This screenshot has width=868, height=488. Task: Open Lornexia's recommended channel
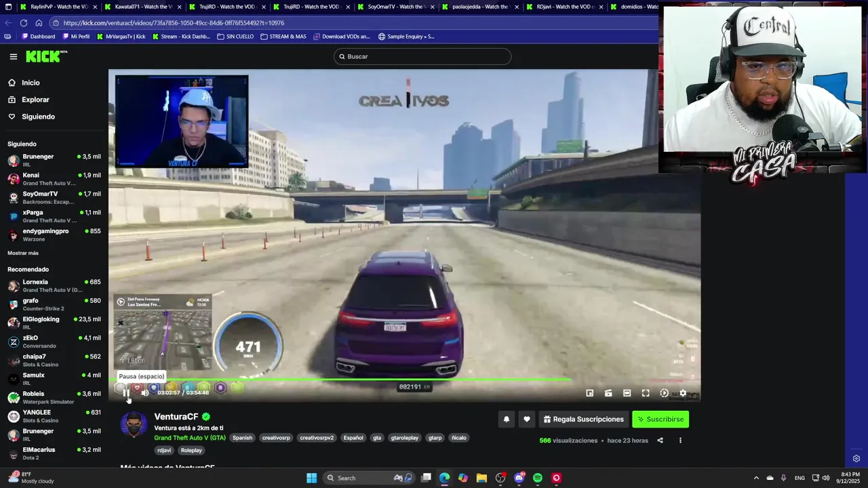[x=54, y=285]
